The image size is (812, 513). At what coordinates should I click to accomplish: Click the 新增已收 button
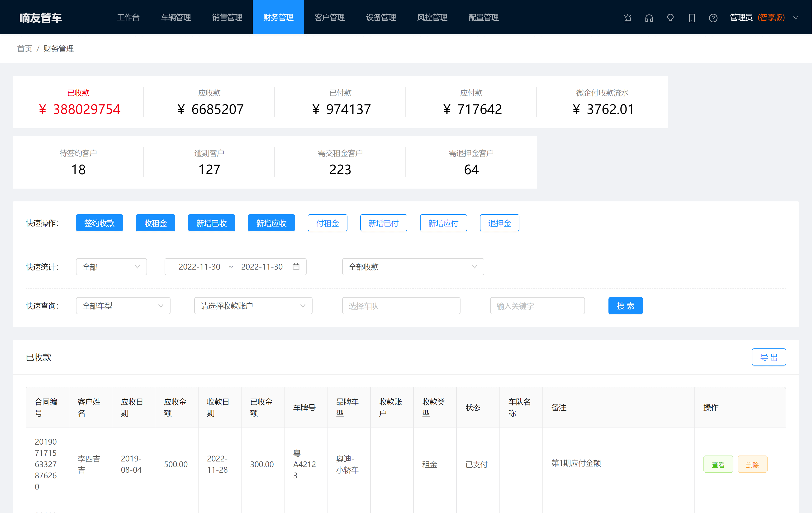click(x=211, y=223)
